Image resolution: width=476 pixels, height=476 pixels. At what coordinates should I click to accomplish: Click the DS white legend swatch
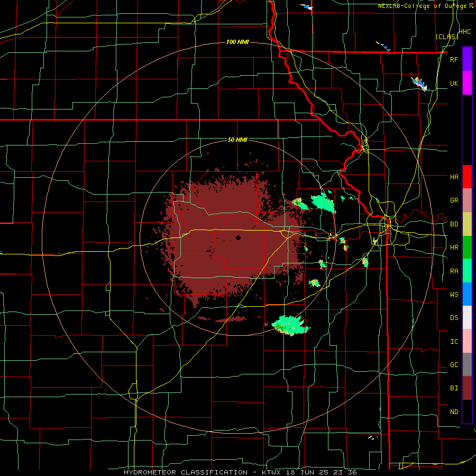[467, 317]
